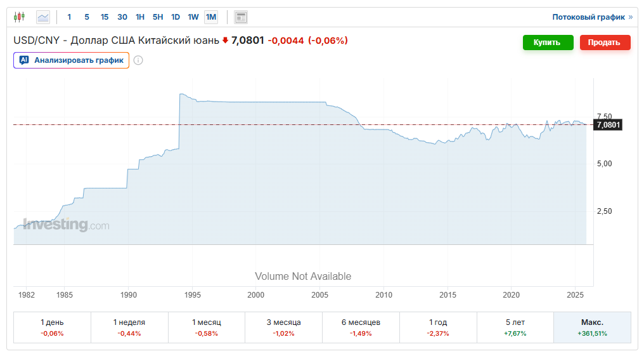Select the 1D interval
This screenshot has width=644, height=363.
click(x=176, y=17)
